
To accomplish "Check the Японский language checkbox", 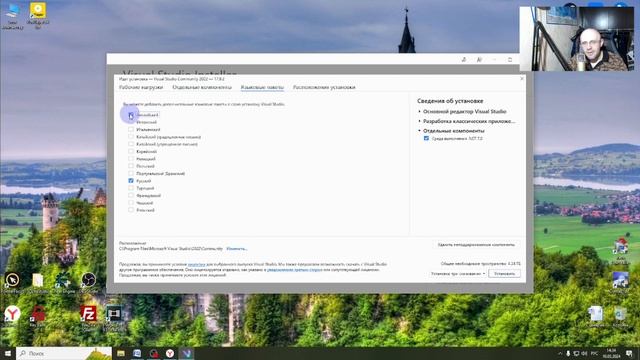I will (131, 210).
